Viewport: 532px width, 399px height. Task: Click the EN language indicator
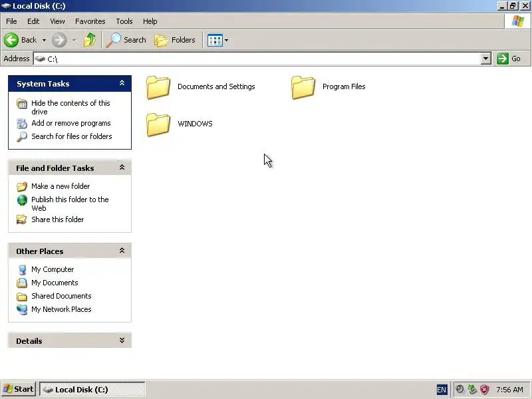pos(442,390)
